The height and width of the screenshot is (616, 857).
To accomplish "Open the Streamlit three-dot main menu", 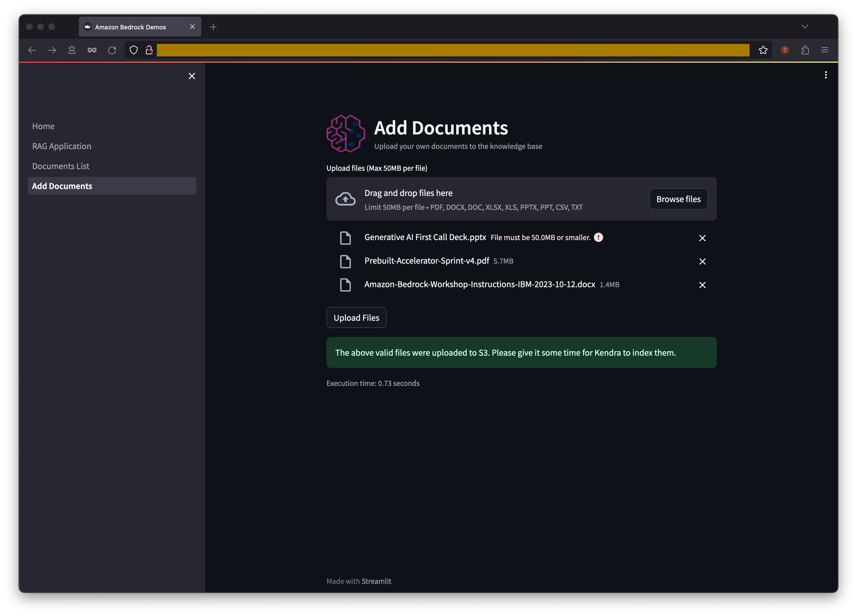I will tap(826, 75).
